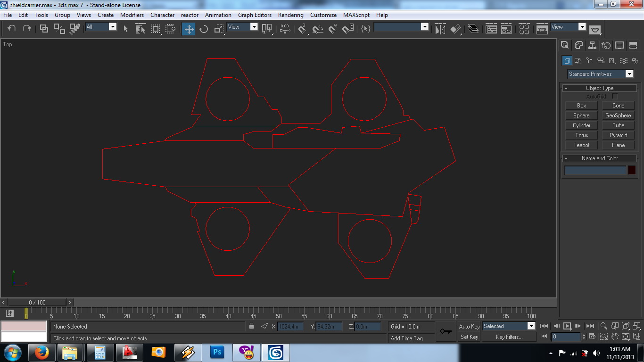644x362 pixels.
Task: Collapse the Object Type rollout
Action: 599,88
